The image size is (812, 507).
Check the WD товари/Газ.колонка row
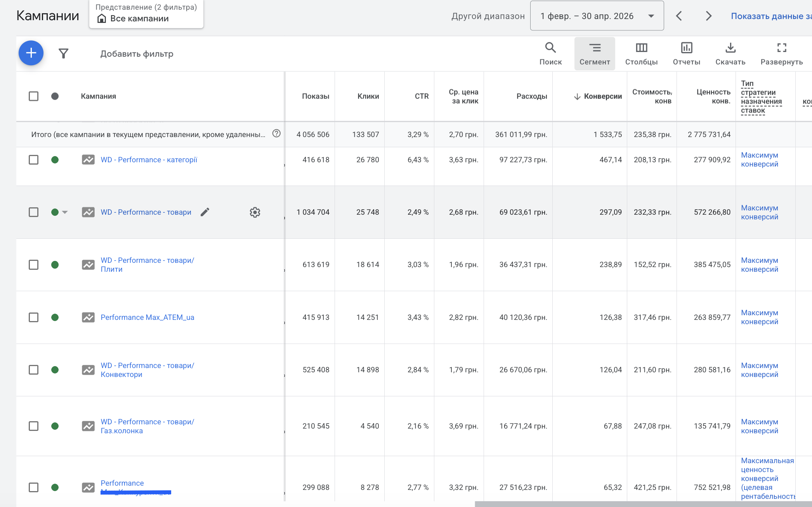click(34, 426)
